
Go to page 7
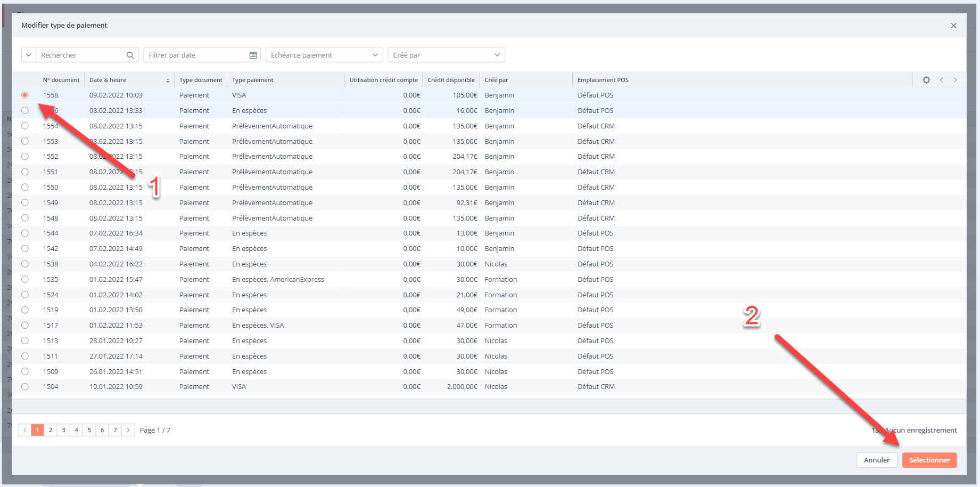click(x=115, y=430)
